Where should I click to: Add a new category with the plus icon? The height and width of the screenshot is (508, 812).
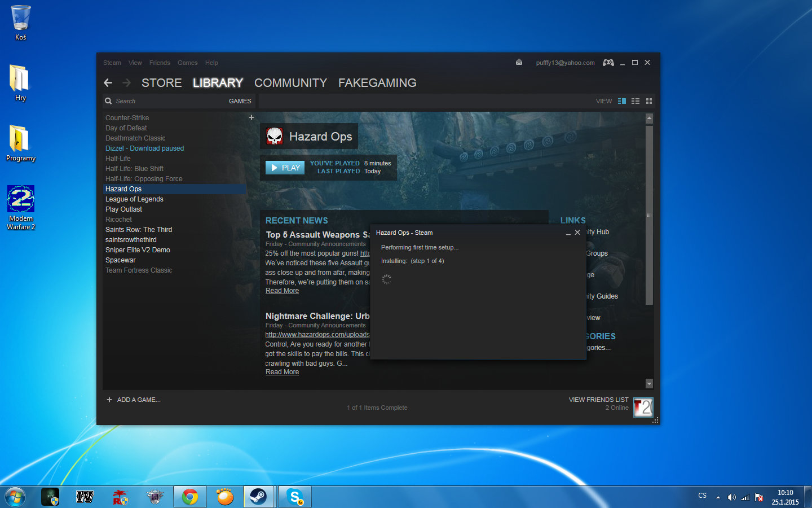pyautogui.click(x=251, y=117)
